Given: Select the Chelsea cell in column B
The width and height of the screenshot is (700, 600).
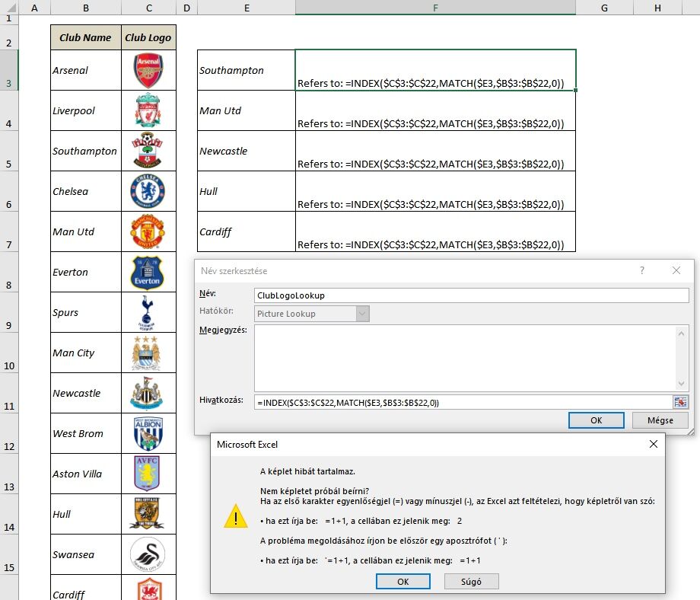Looking at the screenshot, I should 86,191.
